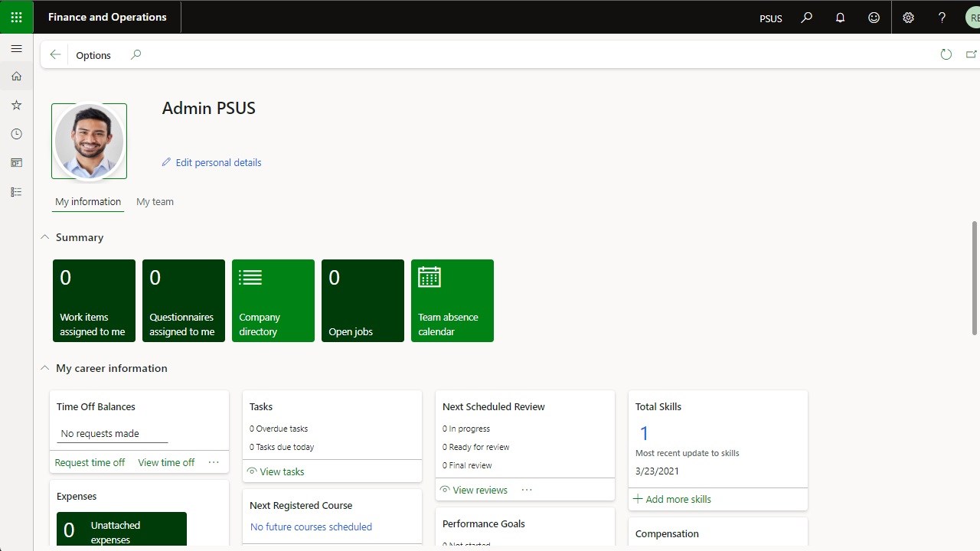980x551 pixels.
Task: Refresh the page with the refresh icon
Action: 946,54
